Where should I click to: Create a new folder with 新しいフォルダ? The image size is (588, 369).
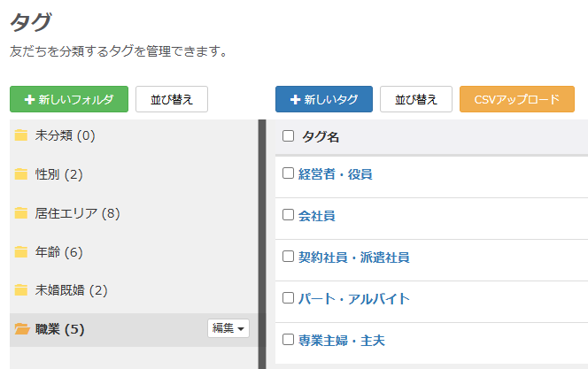tap(69, 100)
